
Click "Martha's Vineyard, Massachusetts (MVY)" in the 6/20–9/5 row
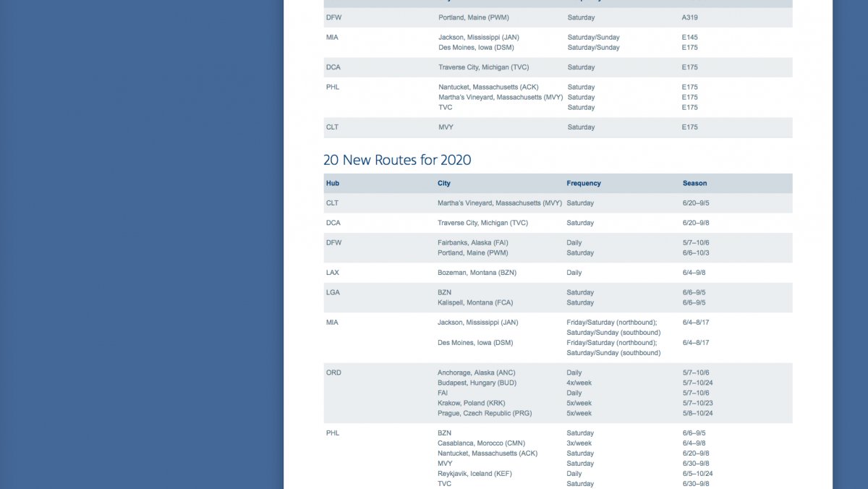[x=500, y=203]
